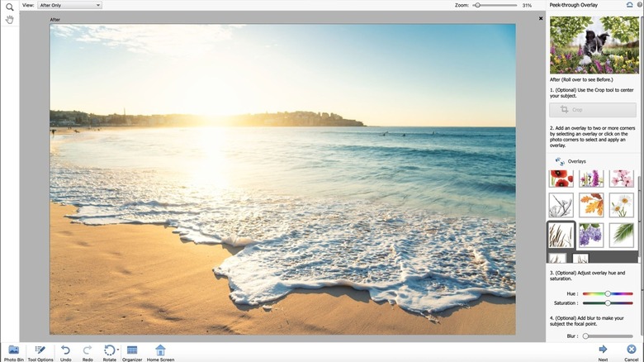Image resolution: width=644 pixels, height=362 pixels.
Task: Go to the Home Screen
Action: pos(160,350)
